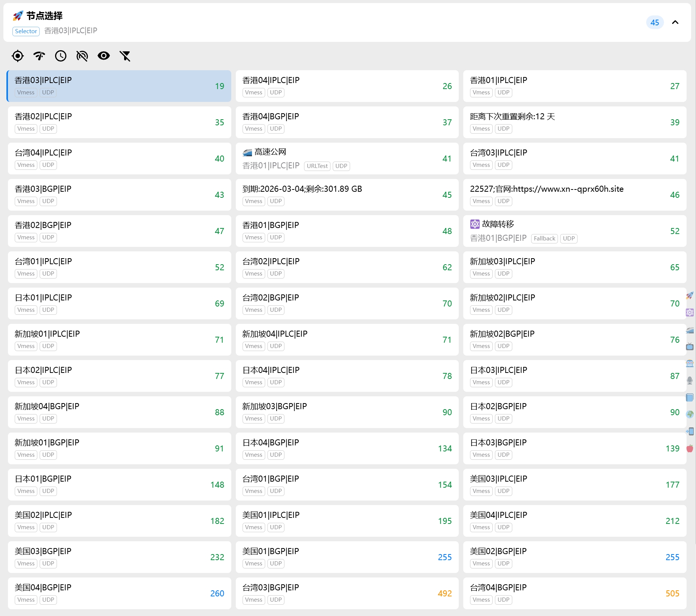Toggle the crossed-out filter icon
The image size is (696, 616).
pyautogui.click(x=125, y=56)
